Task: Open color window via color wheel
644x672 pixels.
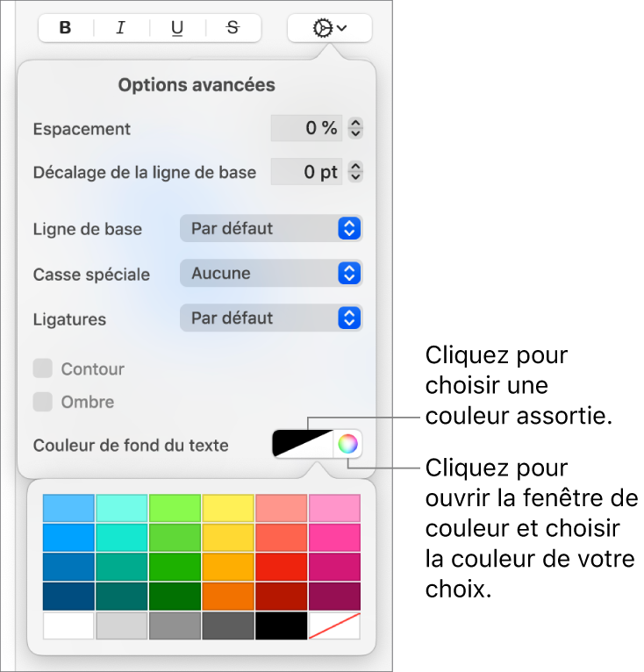Action: pos(348,444)
